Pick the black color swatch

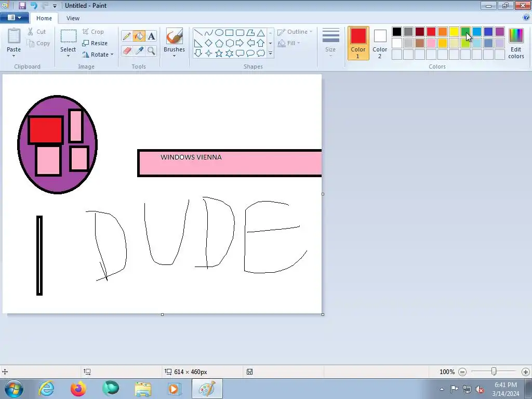397,32
